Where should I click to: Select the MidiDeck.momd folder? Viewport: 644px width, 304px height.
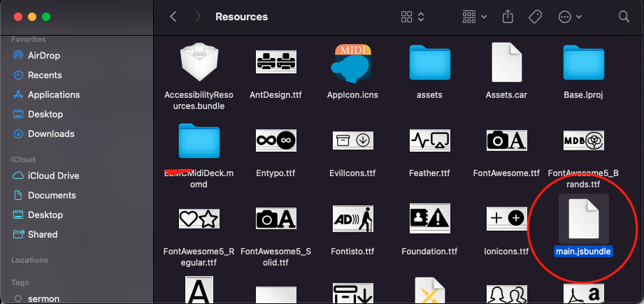point(199,140)
